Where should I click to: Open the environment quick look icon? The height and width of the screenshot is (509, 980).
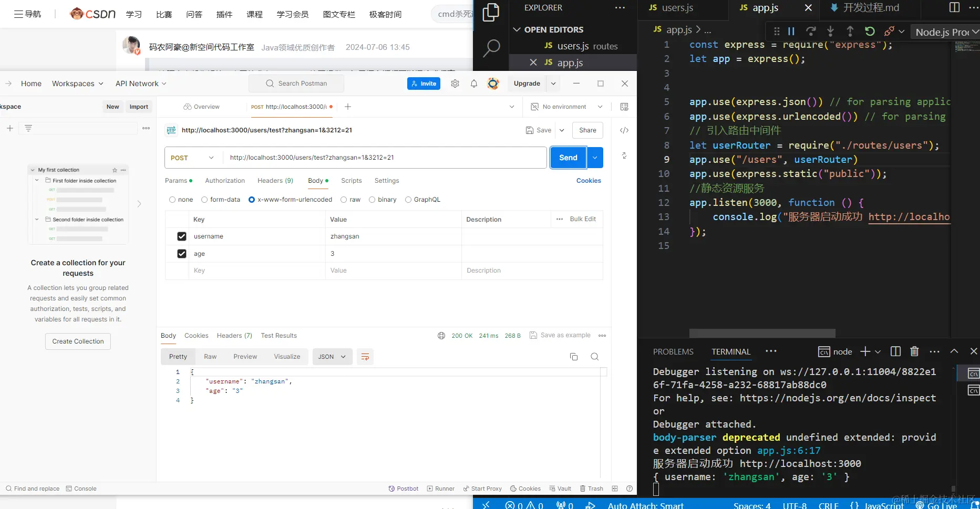pyautogui.click(x=624, y=107)
